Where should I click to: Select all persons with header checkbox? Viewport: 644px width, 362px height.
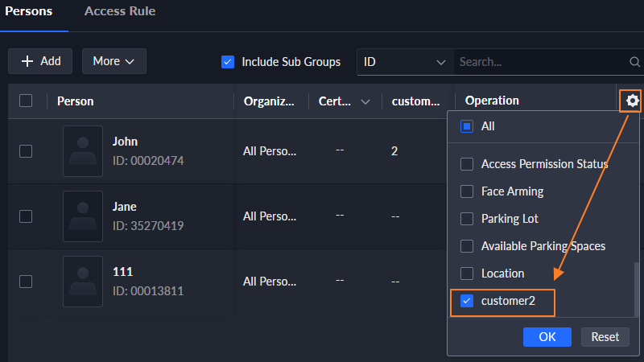(x=26, y=101)
